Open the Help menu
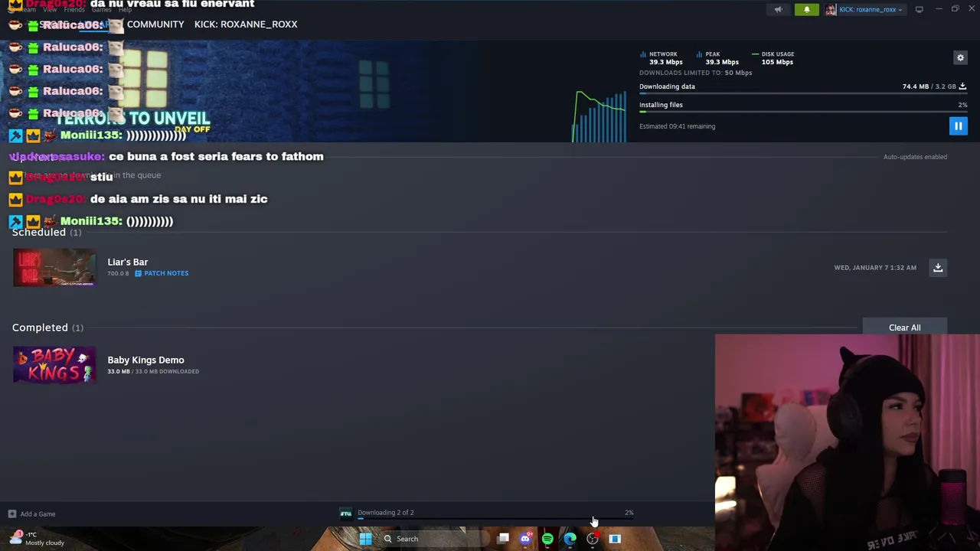The width and height of the screenshot is (980, 551). pyautogui.click(x=126, y=10)
